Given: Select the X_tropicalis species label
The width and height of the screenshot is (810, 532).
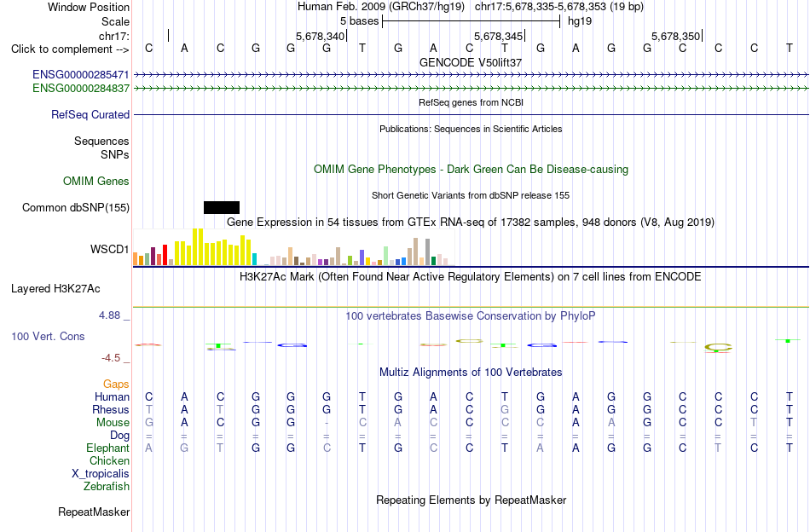Looking at the screenshot, I should click(101, 474).
